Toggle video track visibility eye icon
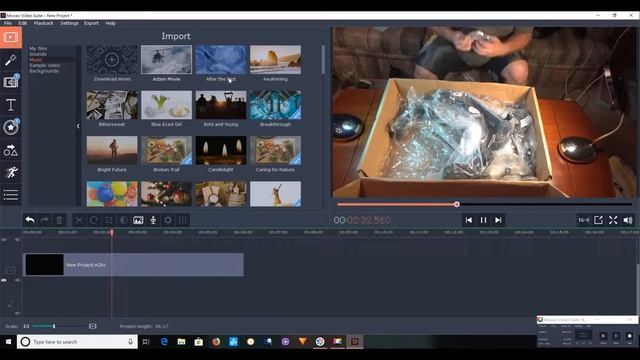640x360 pixels. click(4, 280)
